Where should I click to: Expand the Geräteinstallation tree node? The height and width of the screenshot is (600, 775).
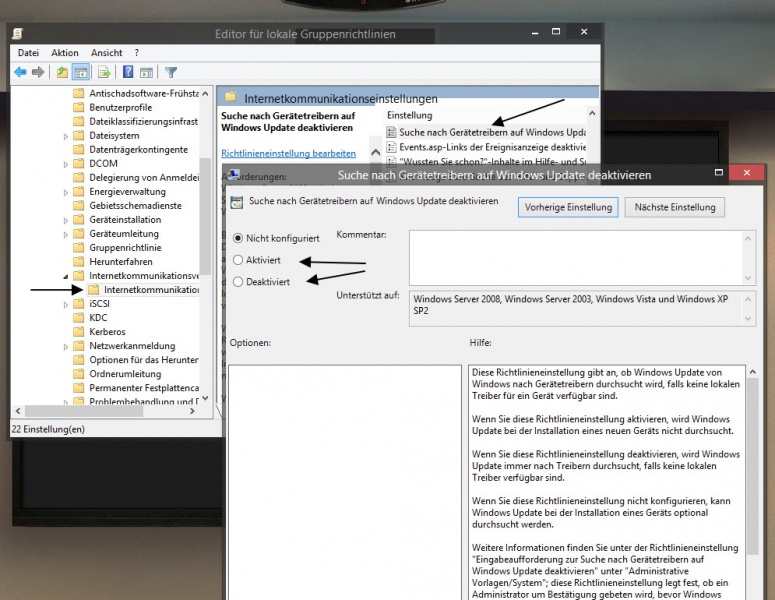coord(66,220)
